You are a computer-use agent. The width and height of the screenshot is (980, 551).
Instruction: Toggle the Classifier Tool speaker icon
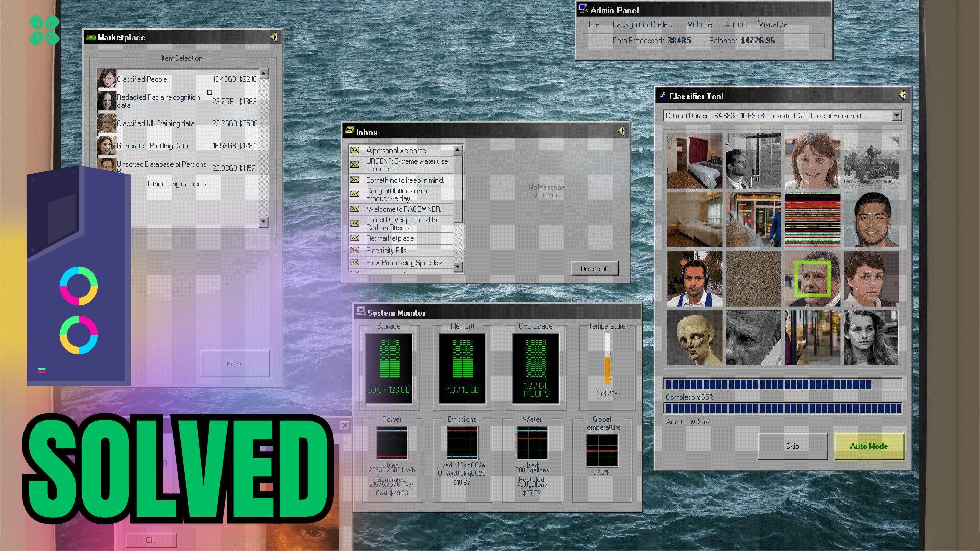902,95
